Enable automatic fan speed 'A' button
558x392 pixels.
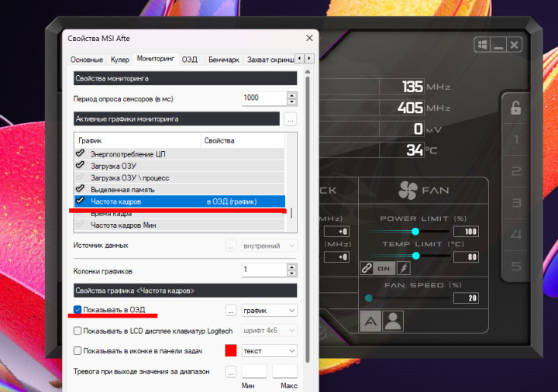(370, 321)
